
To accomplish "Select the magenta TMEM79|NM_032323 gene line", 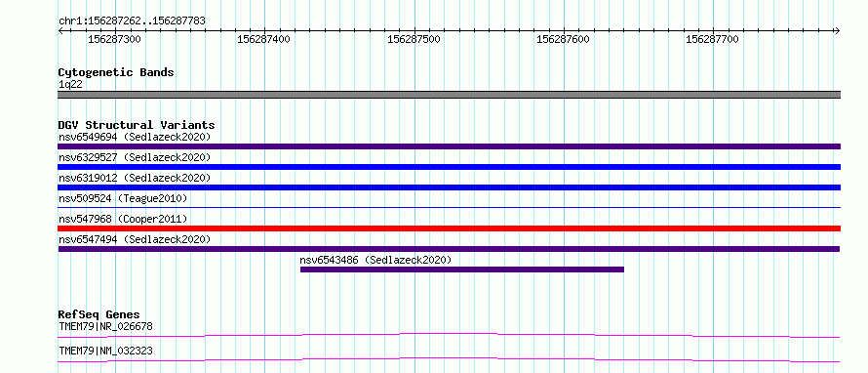I will click(x=449, y=359).
